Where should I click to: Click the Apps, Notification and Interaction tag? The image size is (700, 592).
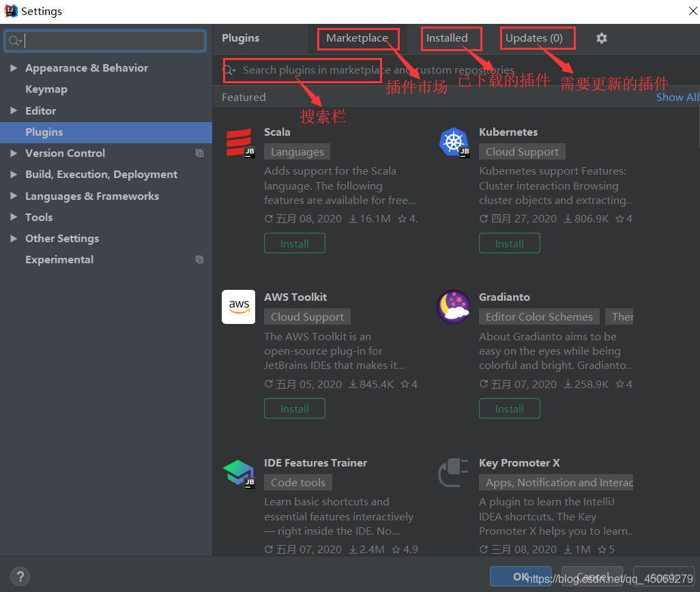pos(556,482)
